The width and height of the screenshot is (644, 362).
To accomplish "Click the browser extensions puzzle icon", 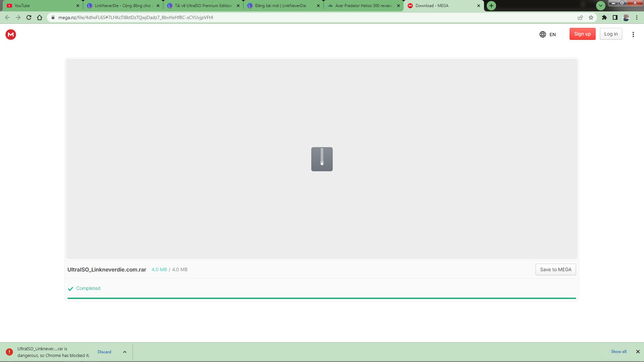I will (604, 17).
